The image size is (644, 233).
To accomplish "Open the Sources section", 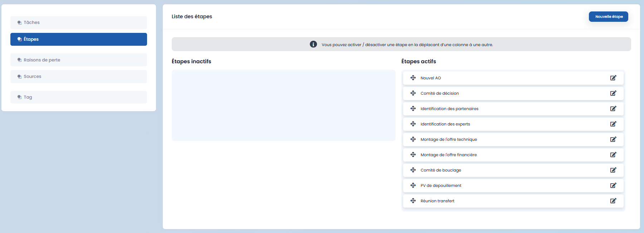I will pos(78,76).
